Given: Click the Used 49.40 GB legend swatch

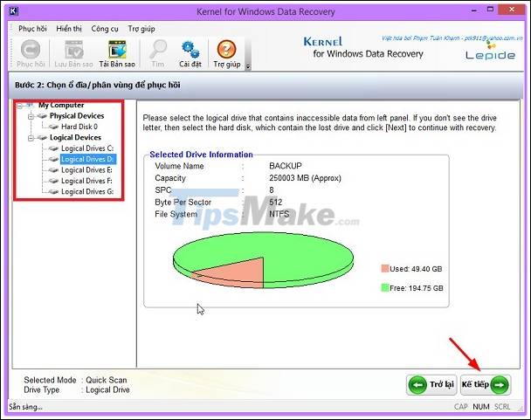Looking at the screenshot, I should [384, 269].
